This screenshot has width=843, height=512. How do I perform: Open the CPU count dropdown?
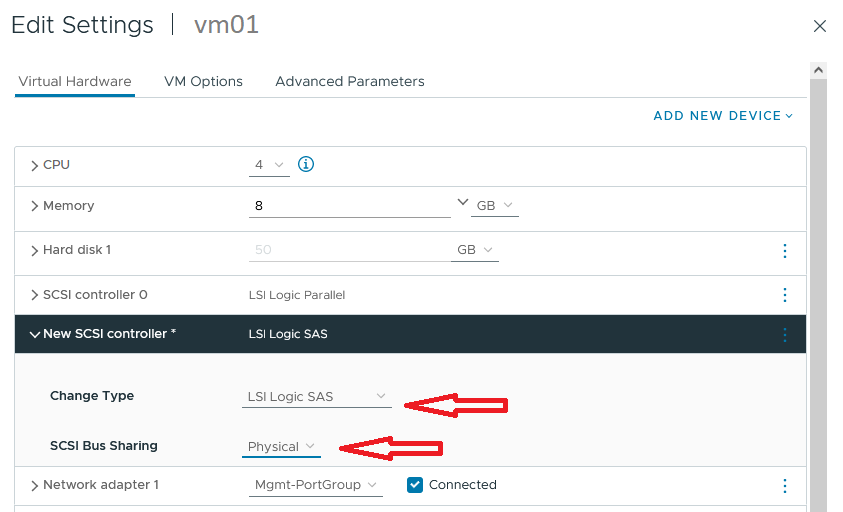[269, 165]
